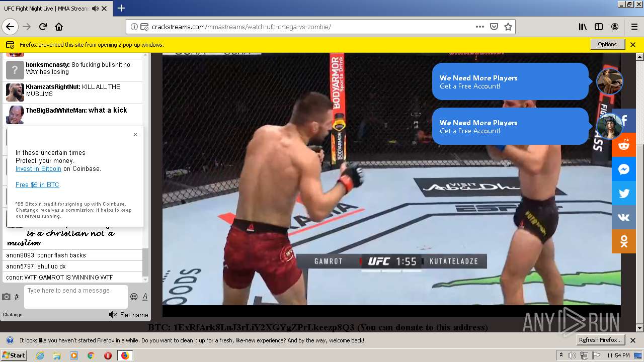Share via the Messenger button
This screenshot has width=644, height=362.
point(624,169)
